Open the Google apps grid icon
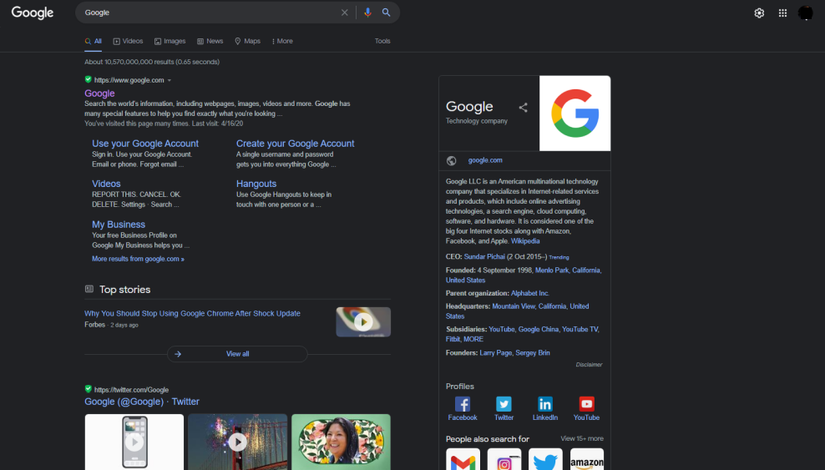This screenshot has width=825, height=470. [783, 13]
